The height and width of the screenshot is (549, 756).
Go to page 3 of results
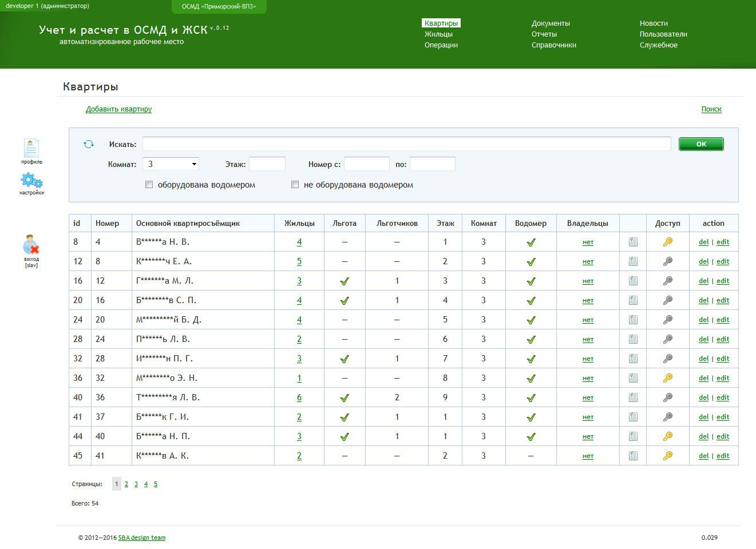pos(136,484)
